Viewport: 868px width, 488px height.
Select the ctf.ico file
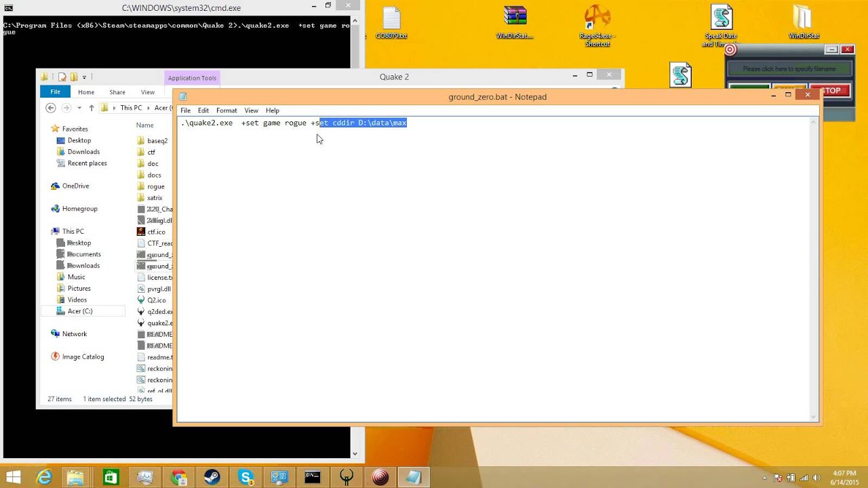point(156,232)
